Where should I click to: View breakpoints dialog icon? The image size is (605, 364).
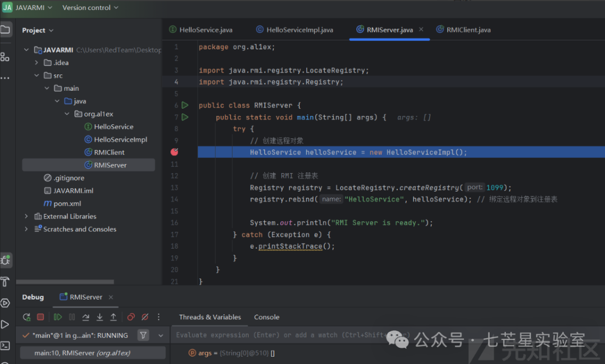pyautogui.click(x=131, y=317)
